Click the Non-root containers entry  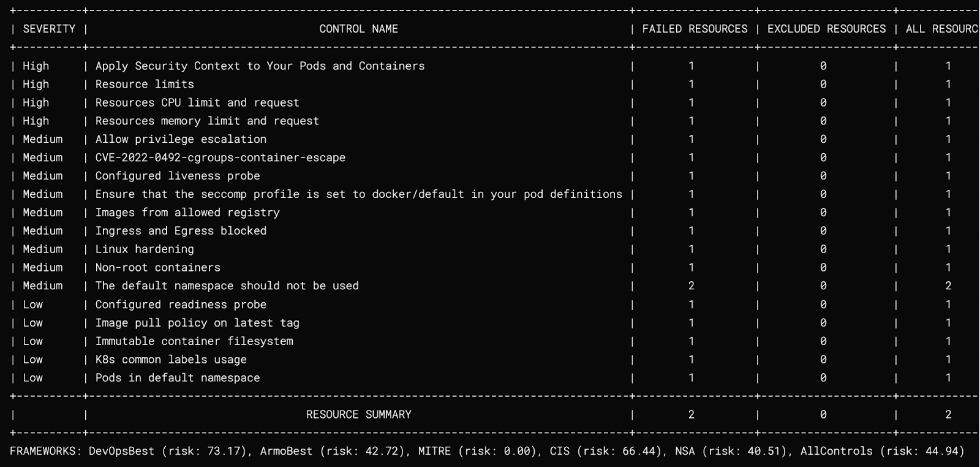coord(157,267)
